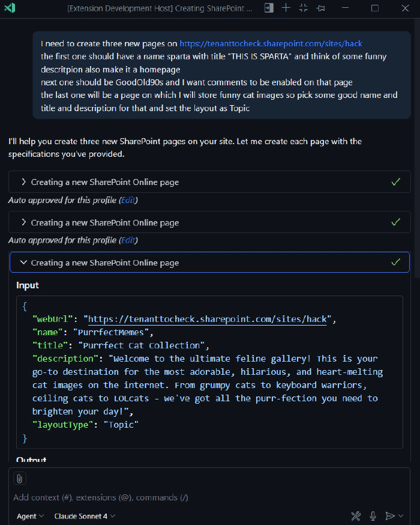Click the open in editor icon
Image resolution: width=420 pixels, height=525 pixels.
[x=269, y=8]
